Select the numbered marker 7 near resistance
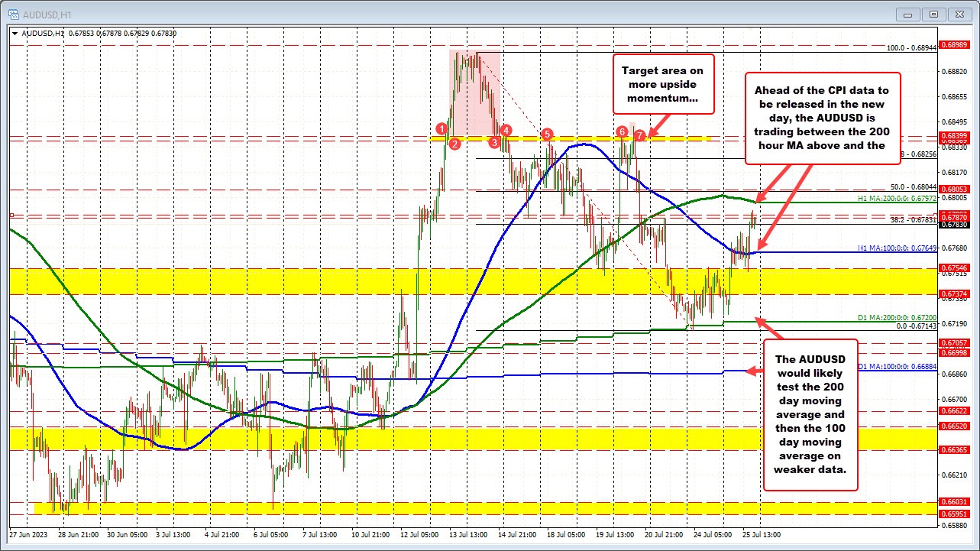This screenshot has height=551, width=980. [639, 135]
